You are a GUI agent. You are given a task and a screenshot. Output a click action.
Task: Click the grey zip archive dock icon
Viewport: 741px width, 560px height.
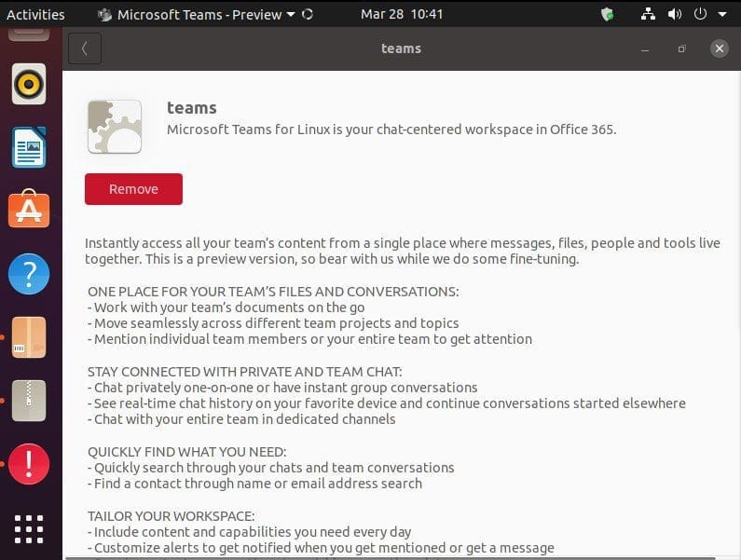coord(29,401)
